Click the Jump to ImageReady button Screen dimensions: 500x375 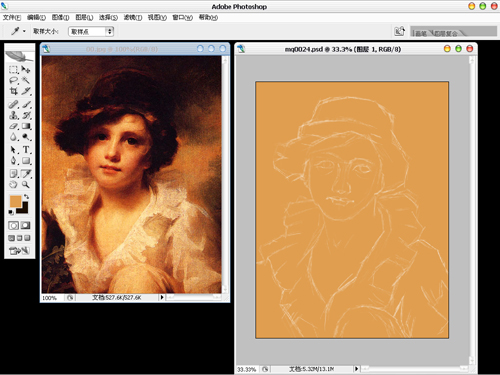pos(19,250)
